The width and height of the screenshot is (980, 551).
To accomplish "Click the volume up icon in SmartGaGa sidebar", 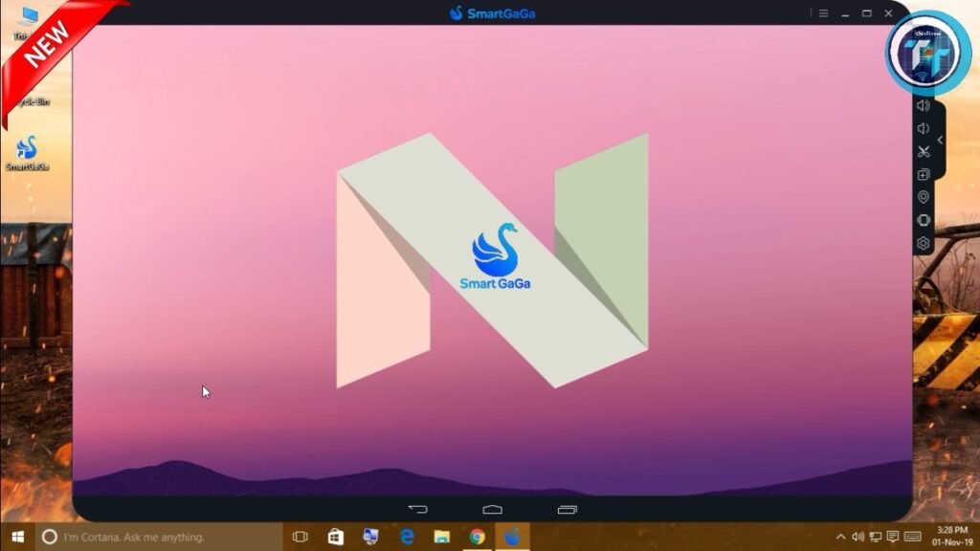I will point(924,105).
